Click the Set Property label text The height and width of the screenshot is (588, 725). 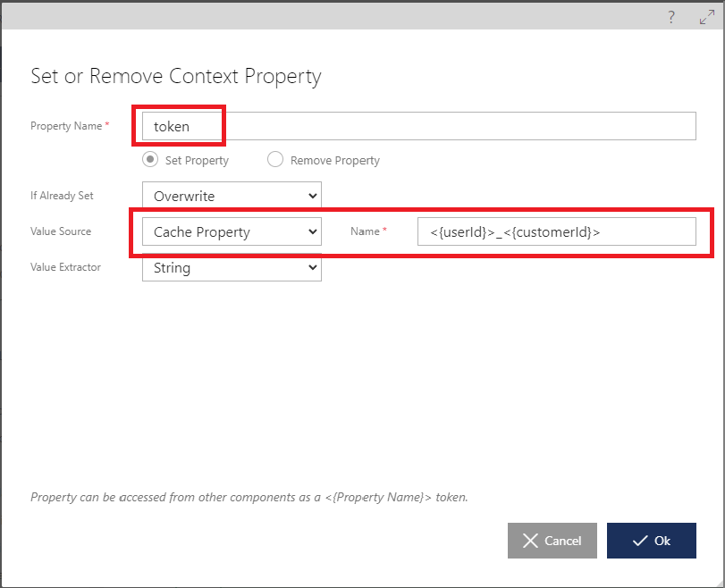[x=197, y=161]
